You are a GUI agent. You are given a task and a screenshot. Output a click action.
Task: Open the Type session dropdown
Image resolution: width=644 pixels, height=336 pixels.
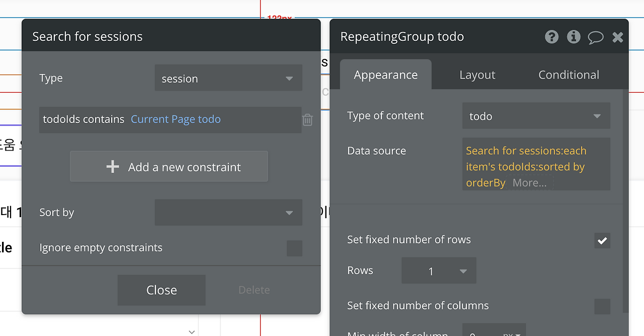tap(228, 78)
